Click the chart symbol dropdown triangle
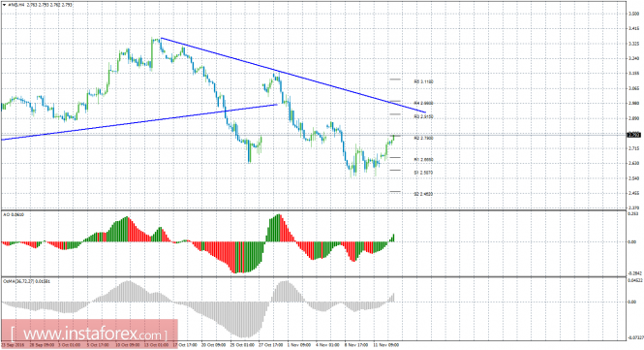 [4, 5]
